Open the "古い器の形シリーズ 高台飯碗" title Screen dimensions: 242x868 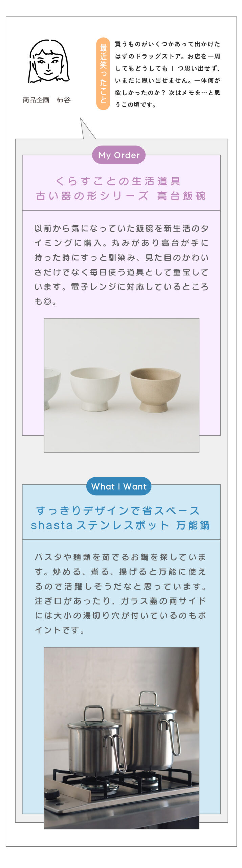(x=120, y=196)
